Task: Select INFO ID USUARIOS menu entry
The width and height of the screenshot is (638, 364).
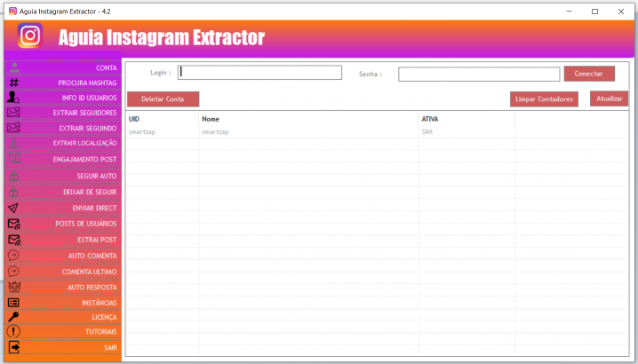Action: (x=63, y=98)
